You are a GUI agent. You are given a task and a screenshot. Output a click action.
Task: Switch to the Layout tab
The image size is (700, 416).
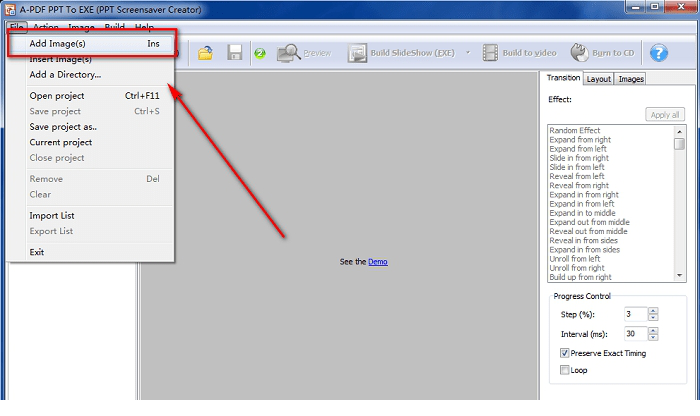(598, 79)
